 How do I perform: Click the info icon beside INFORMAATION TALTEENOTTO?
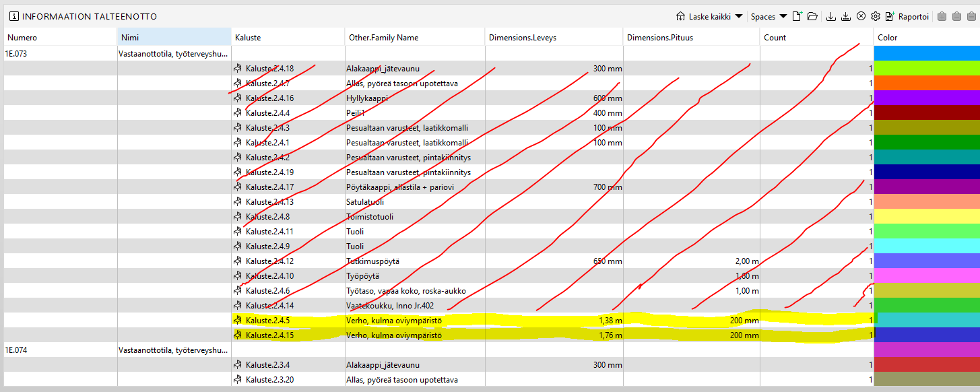[x=14, y=16]
